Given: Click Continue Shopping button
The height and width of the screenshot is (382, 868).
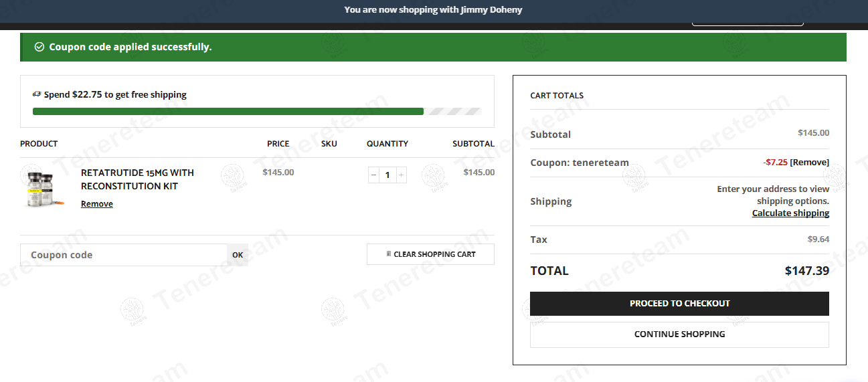Looking at the screenshot, I should (679, 335).
